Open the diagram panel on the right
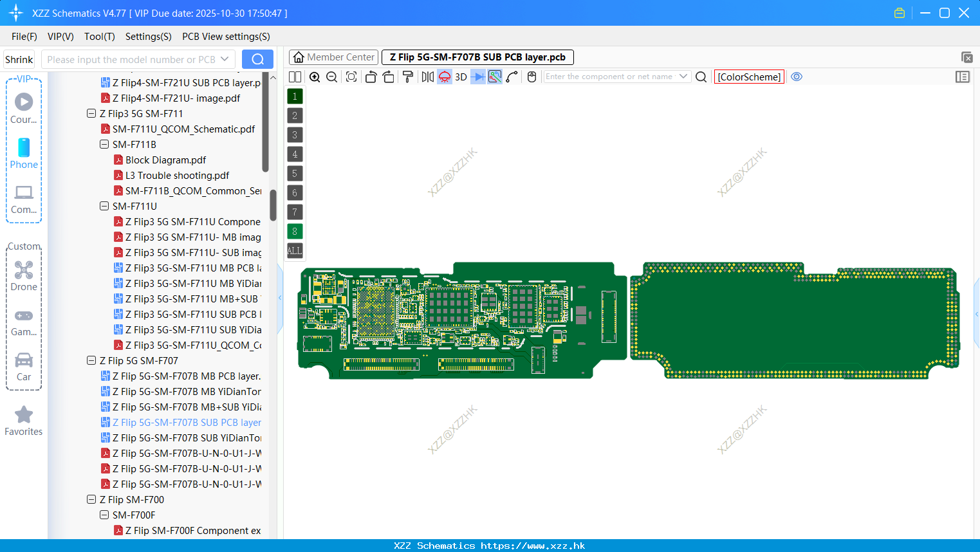This screenshot has width=980, height=552. (963, 77)
